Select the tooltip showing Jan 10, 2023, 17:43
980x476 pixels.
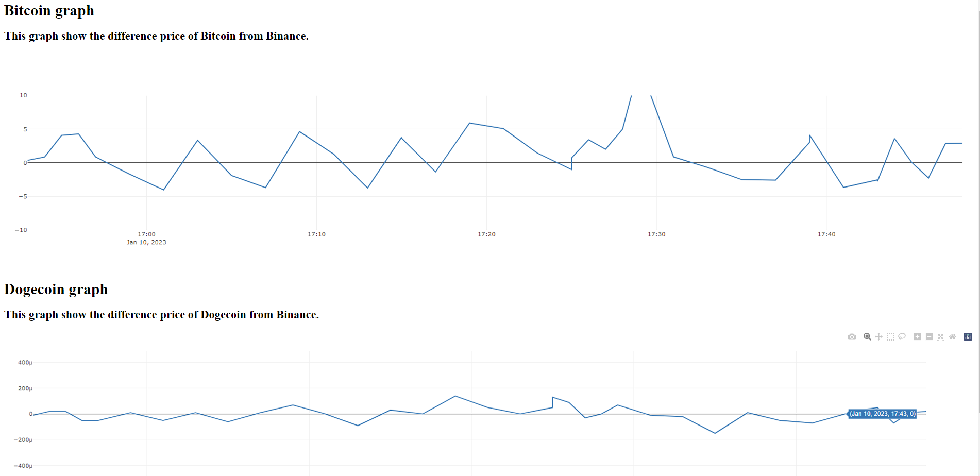(x=882, y=414)
